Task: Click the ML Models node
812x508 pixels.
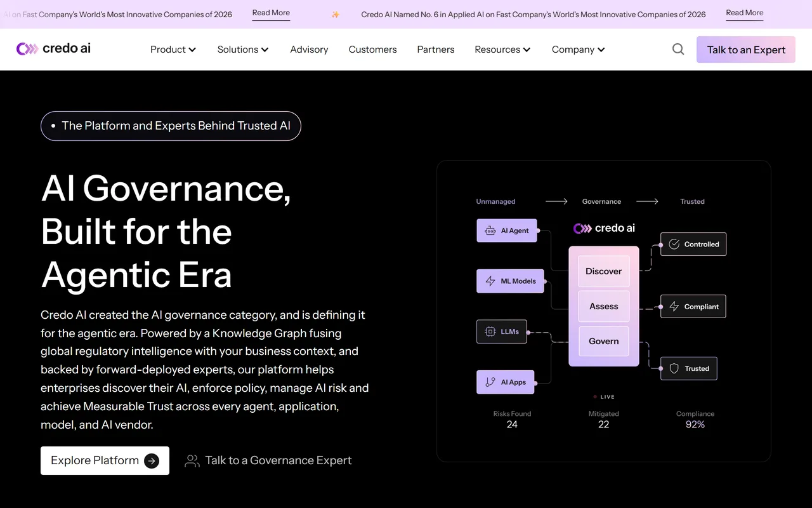Action: [x=510, y=281]
